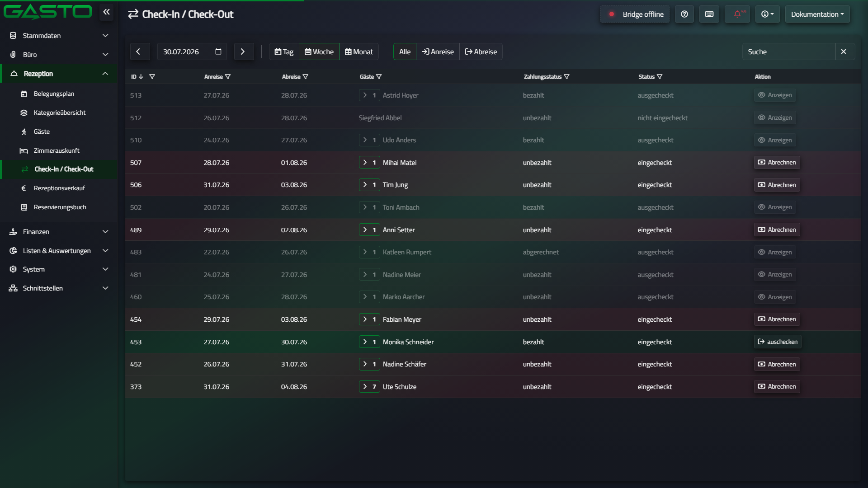This screenshot has width=868, height=488.
Task: Click Abrechnen for Tim Jung
Action: click(x=777, y=185)
